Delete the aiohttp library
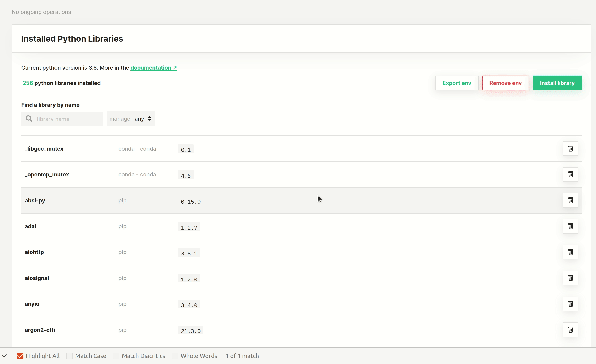Screen dimensions: 596x364 [x=570, y=252]
